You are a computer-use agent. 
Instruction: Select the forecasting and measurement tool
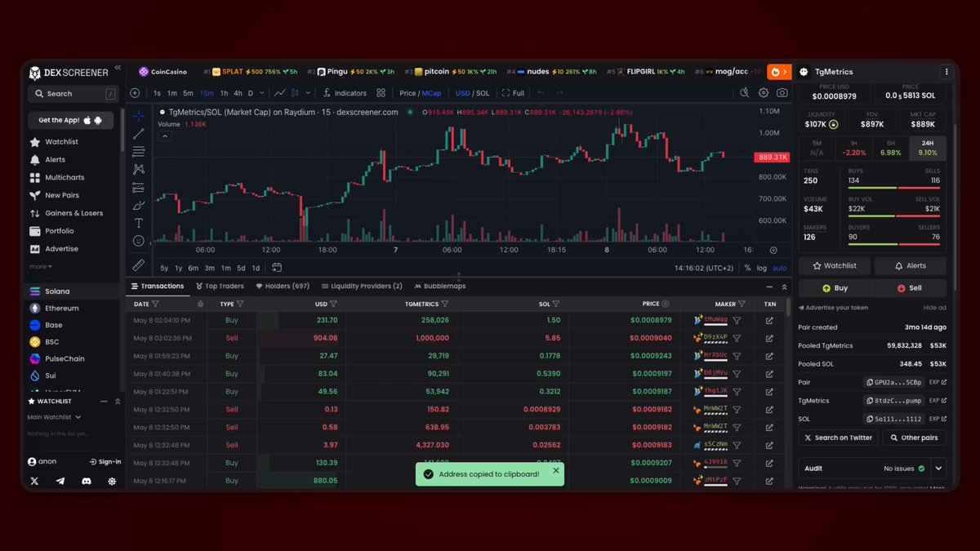(x=139, y=187)
